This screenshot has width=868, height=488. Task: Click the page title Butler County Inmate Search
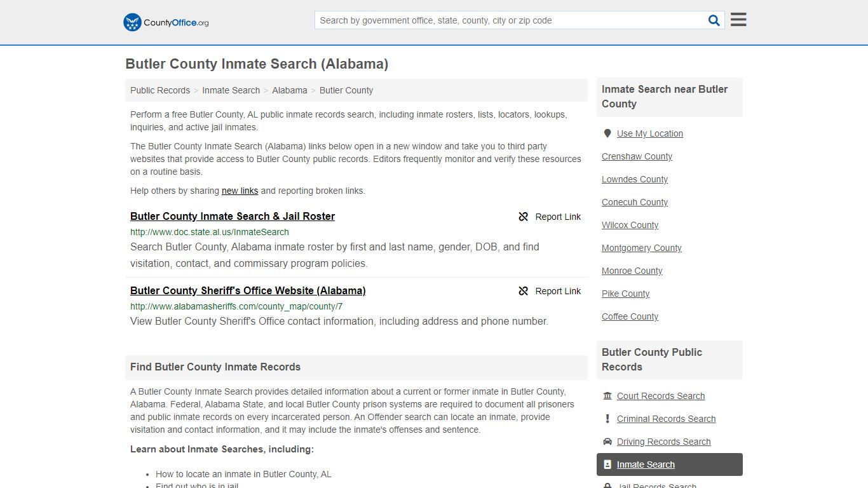point(257,64)
